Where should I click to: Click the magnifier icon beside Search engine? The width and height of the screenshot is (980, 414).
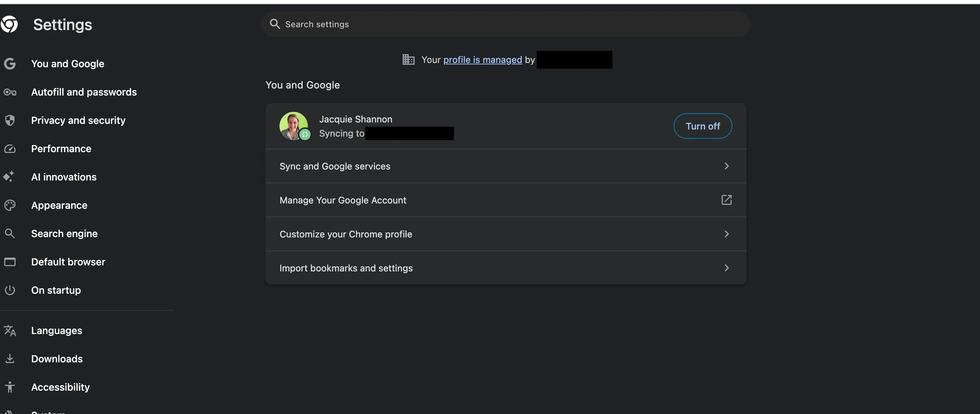pyautogui.click(x=10, y=233)
